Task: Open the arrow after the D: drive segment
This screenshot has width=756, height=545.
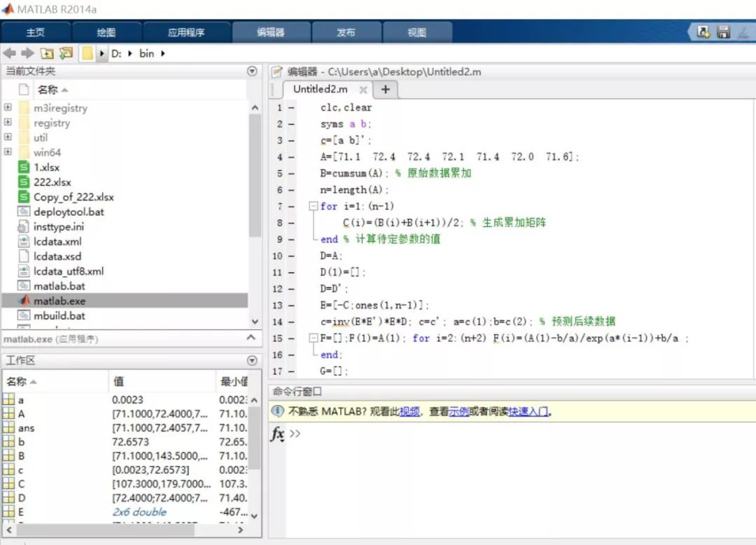Action: 130,53
